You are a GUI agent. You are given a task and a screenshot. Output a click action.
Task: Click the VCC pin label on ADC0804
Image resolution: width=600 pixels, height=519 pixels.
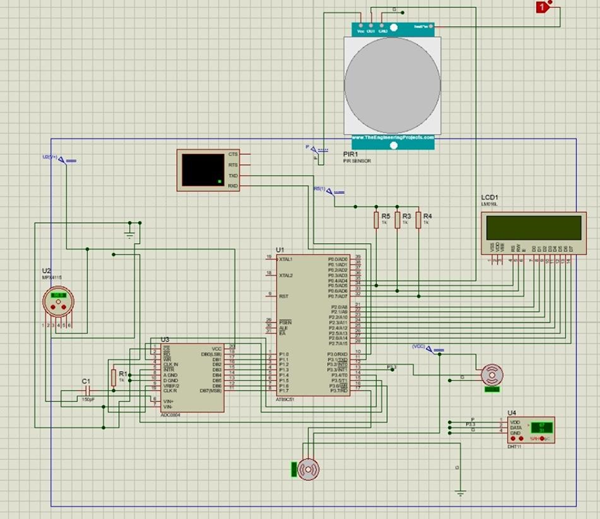217,349
